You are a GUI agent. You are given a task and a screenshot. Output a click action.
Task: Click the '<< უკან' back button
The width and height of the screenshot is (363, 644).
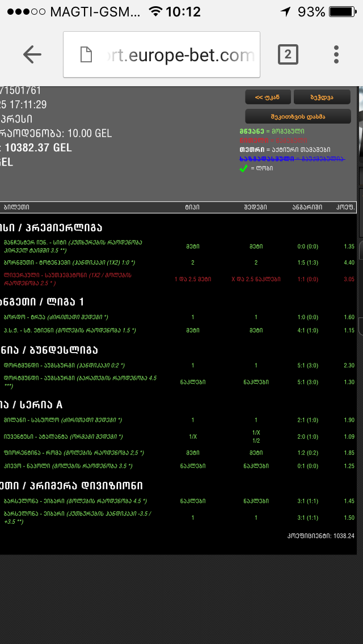(268, 97)
